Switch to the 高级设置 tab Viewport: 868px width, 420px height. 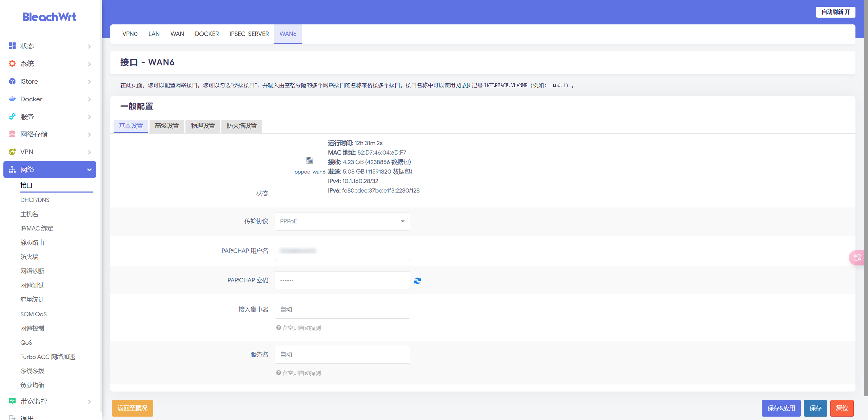(x=166, y=126)
